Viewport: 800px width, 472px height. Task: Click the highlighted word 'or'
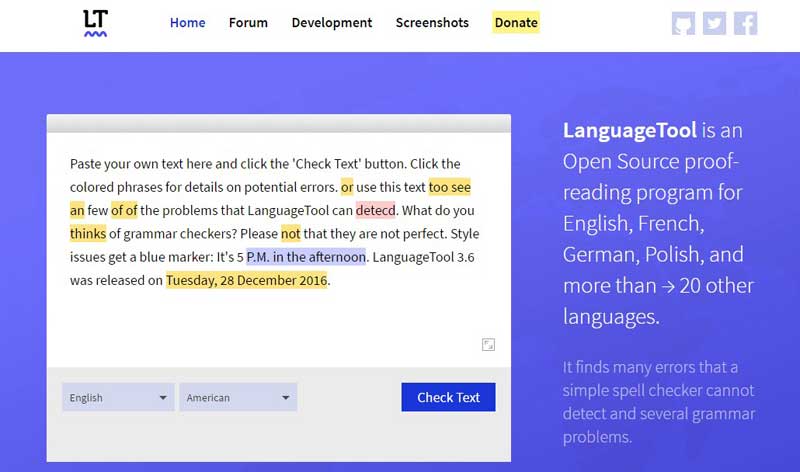click(x=347, y=187)
